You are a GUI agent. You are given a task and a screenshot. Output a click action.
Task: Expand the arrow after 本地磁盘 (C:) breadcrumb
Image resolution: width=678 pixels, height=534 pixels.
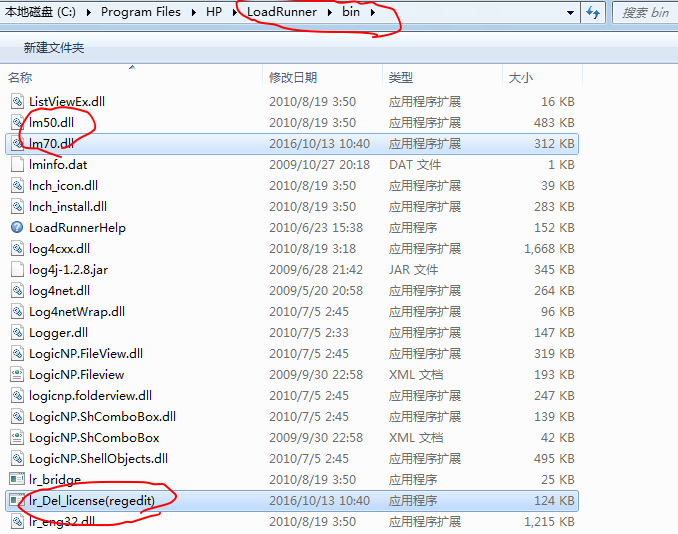click(89, 13)
